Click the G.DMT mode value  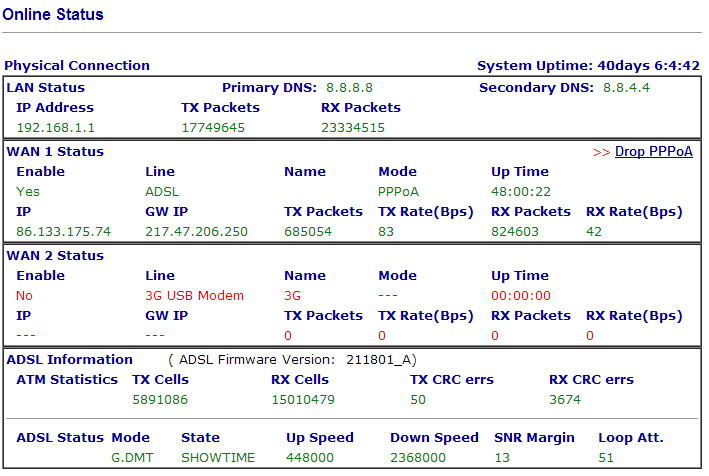click(x=132, y=458)
